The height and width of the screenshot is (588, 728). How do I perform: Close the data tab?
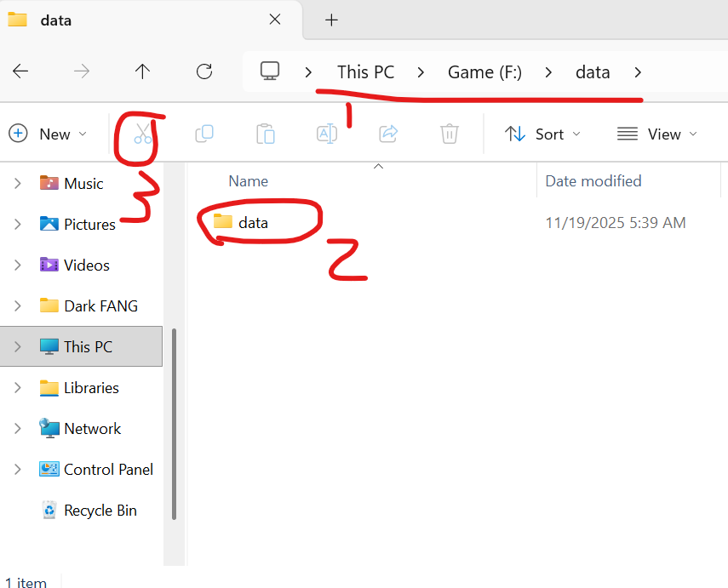coord(275,20)
